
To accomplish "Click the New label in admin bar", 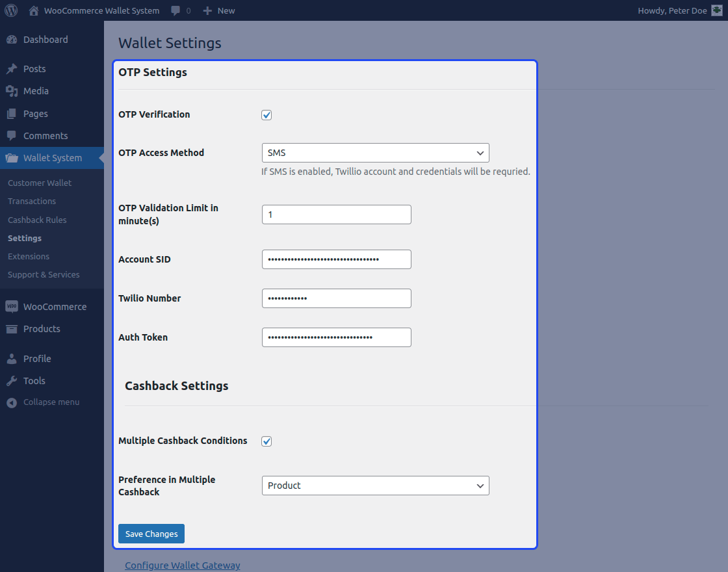I will pyautogui.click(x=226, y=10).
